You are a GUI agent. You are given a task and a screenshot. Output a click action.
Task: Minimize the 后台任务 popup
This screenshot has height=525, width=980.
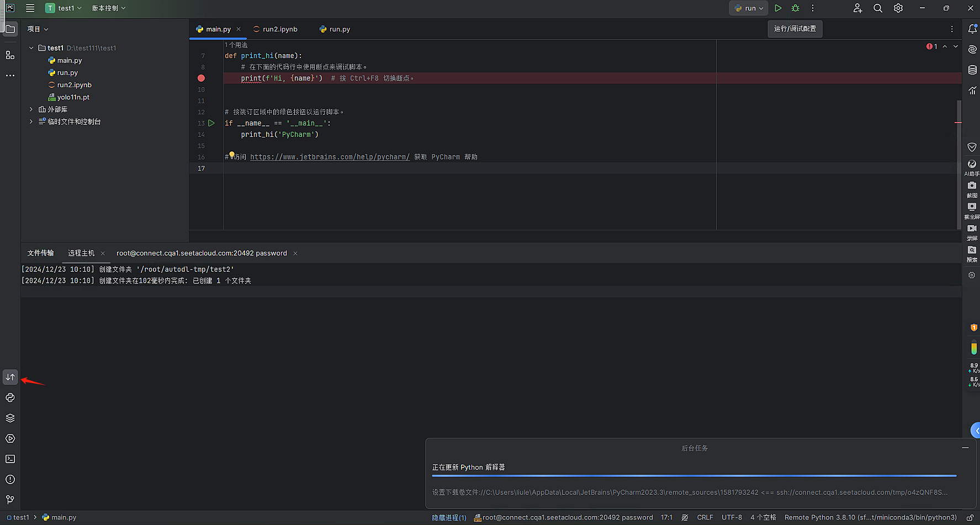[x=965, y=448]
